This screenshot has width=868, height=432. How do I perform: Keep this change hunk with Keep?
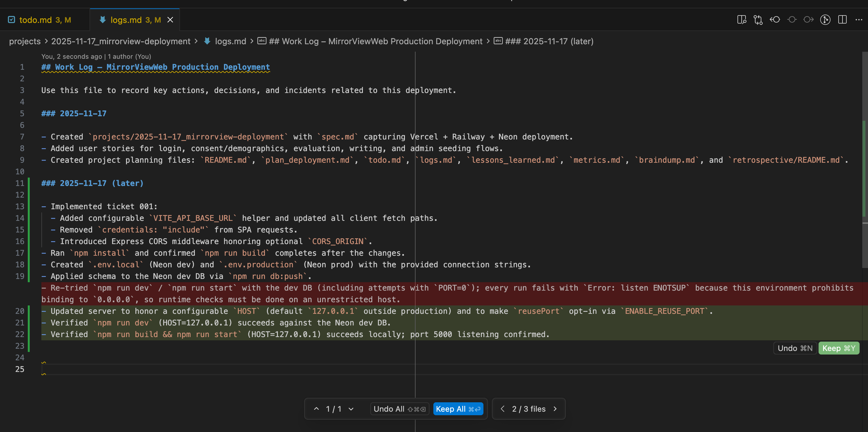click(838, 348)
